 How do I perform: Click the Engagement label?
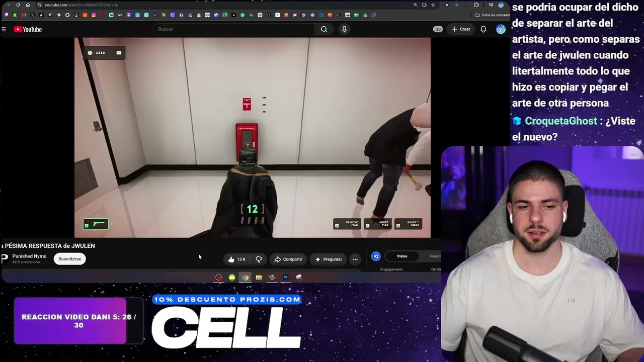(391, 269)
